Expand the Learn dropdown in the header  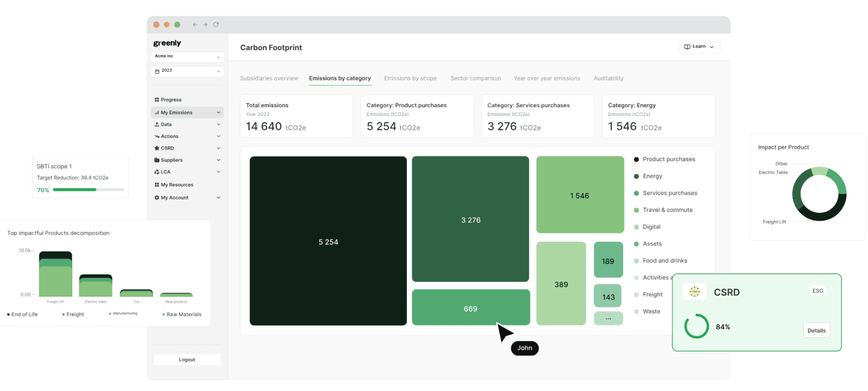click(699, 46)
